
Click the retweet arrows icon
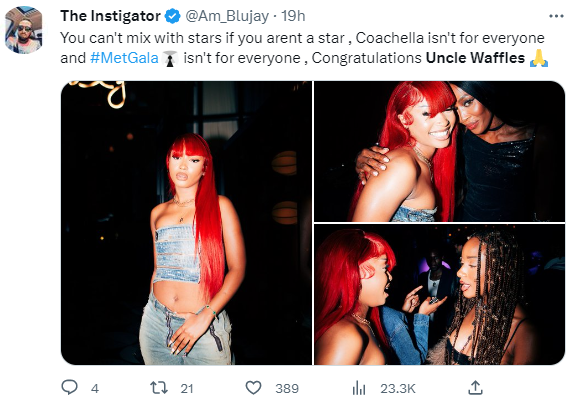159,387
